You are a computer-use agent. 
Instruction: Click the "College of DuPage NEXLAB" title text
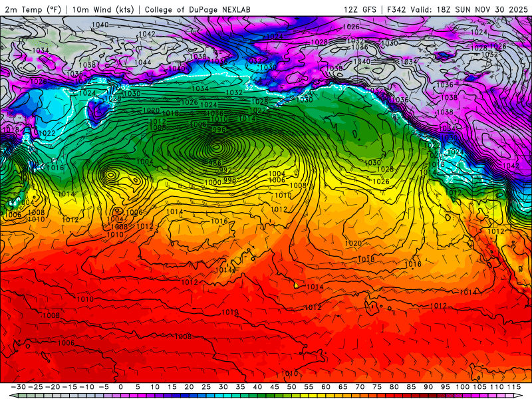pos(198,9)
